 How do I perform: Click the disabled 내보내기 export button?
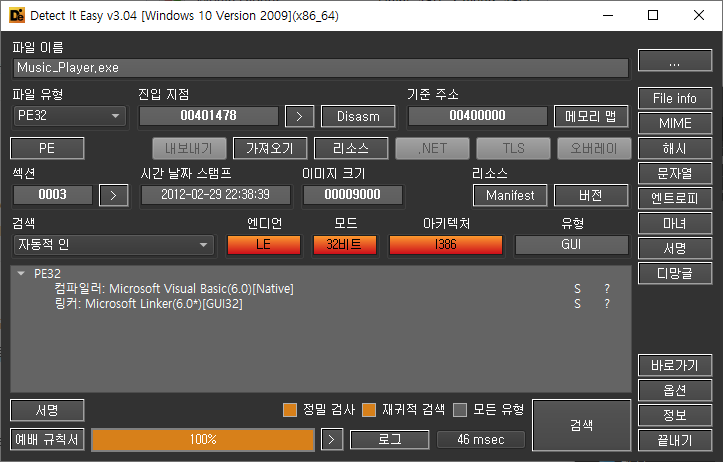189,148
